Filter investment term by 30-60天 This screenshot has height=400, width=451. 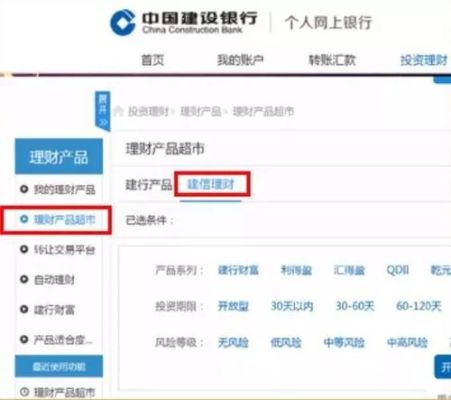click(x=355, y=306)
